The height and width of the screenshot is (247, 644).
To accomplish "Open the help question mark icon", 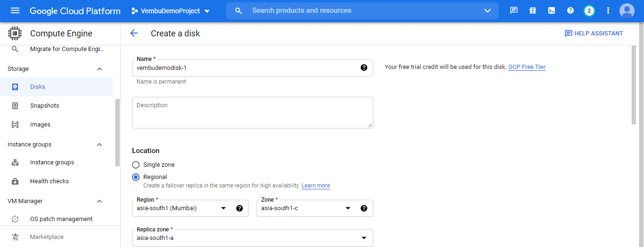I will pyautogui.click(x=570, y=10).
